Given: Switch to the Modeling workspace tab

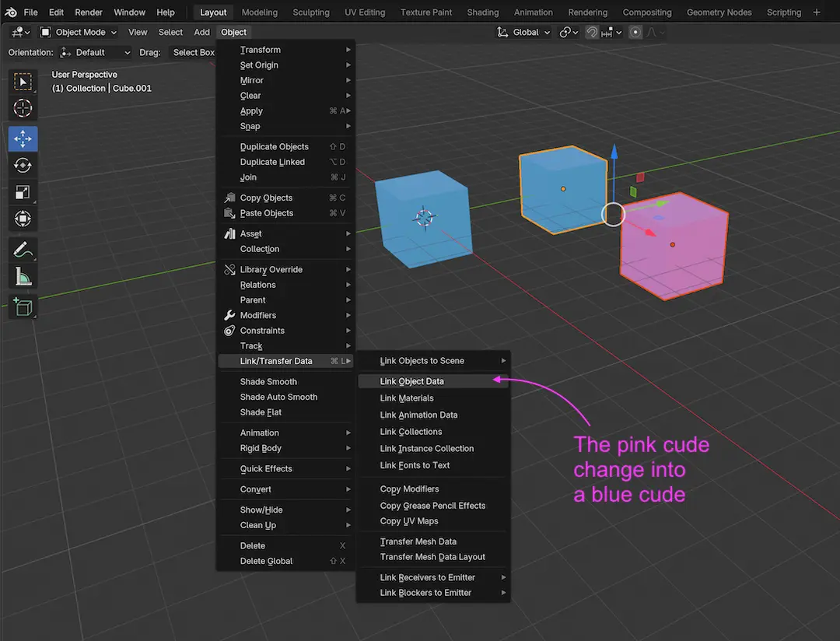Looking at the screenshot, I should click(x=259, y=12).
